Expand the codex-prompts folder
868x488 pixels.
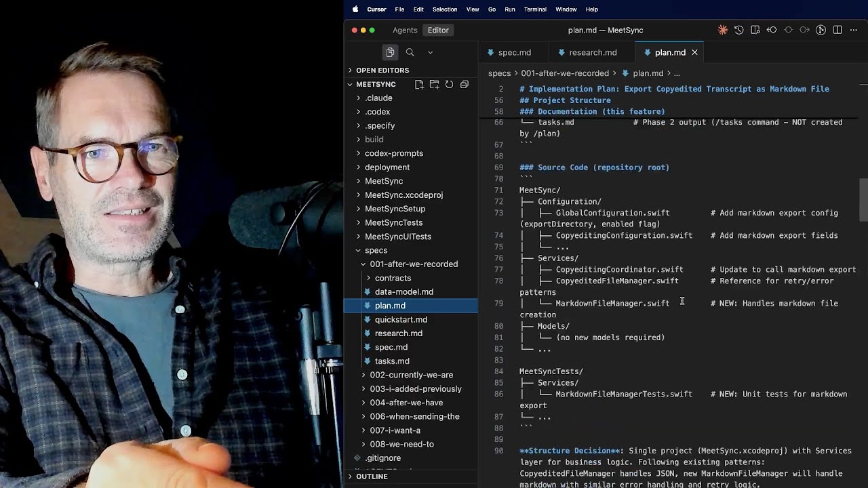coord(410,153)
